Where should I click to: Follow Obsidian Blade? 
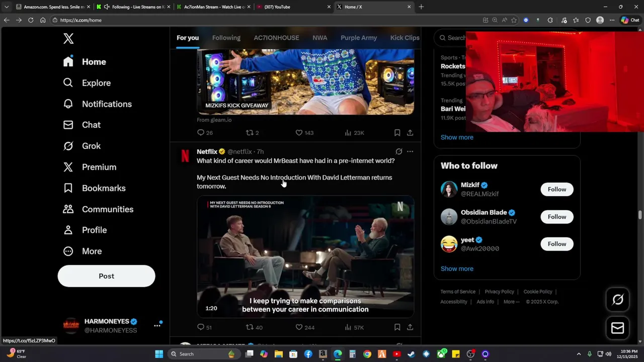(557, 217)
